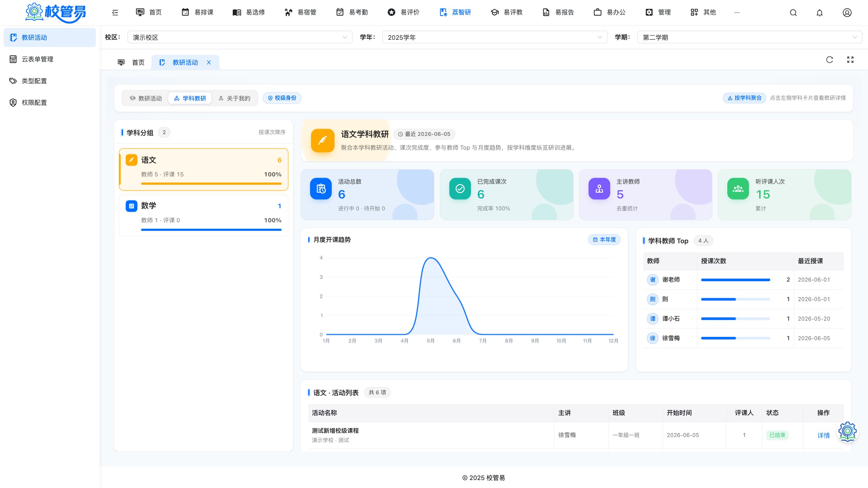Toggle fullscreen content icon
The image size is (868, 488).
pyautogui.click(x=850, y=60)
